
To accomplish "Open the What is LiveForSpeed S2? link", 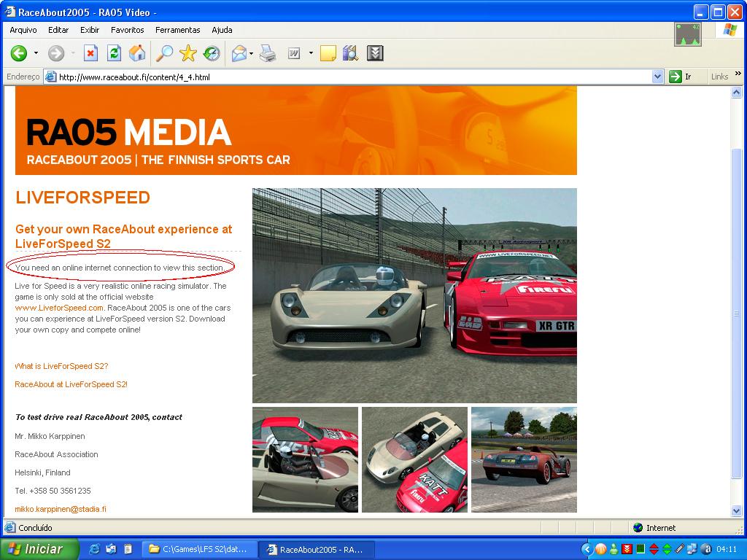I will 61,366.
